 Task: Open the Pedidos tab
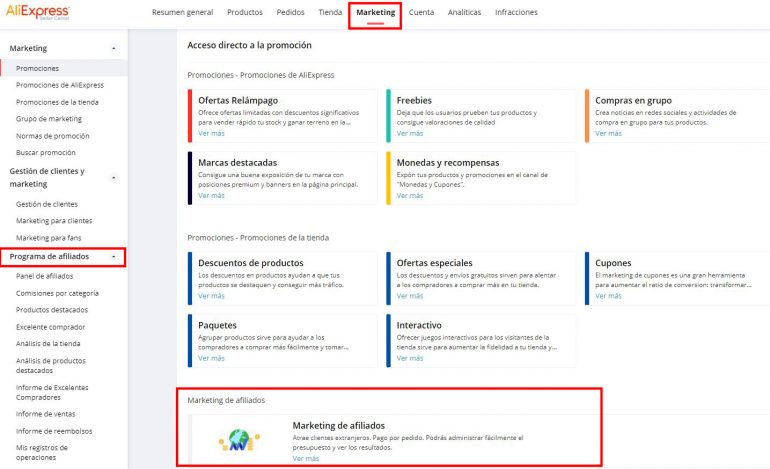291,13
